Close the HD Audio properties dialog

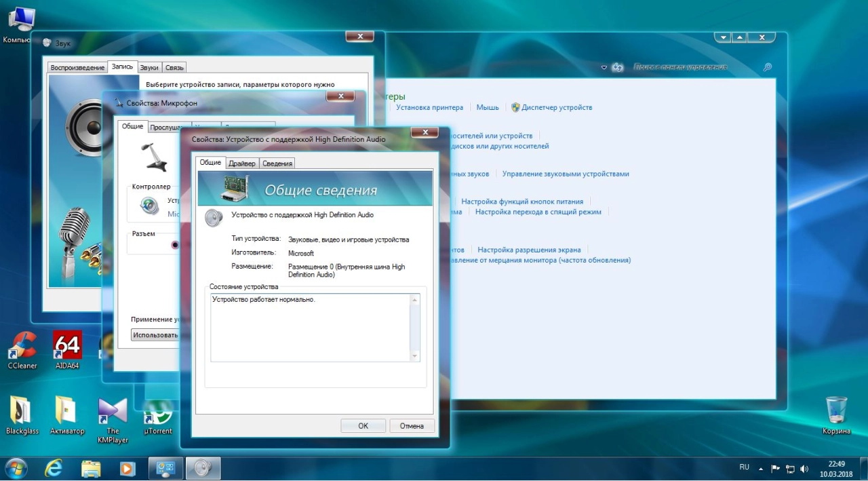[x=425, y=133]
